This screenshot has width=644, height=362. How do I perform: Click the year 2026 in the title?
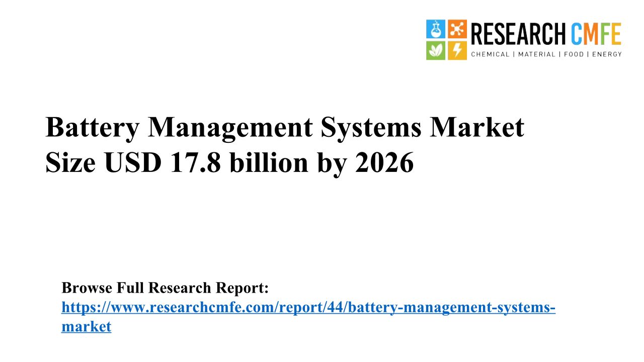tap(384, 163)
